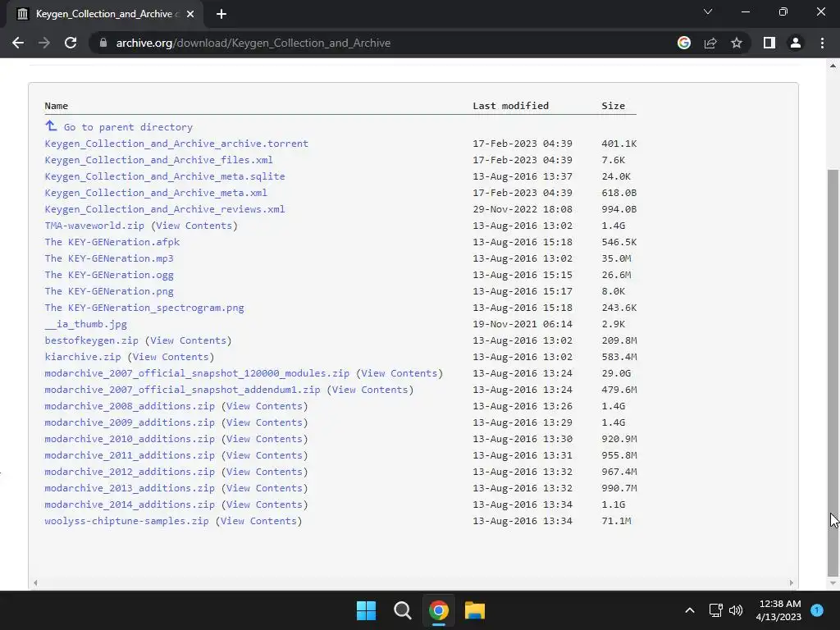The width and height of the screenshot is (840, 630).
Task: Open Keygen_Collection_and_Archive_files.xml
Action: (x=158, y=160)
